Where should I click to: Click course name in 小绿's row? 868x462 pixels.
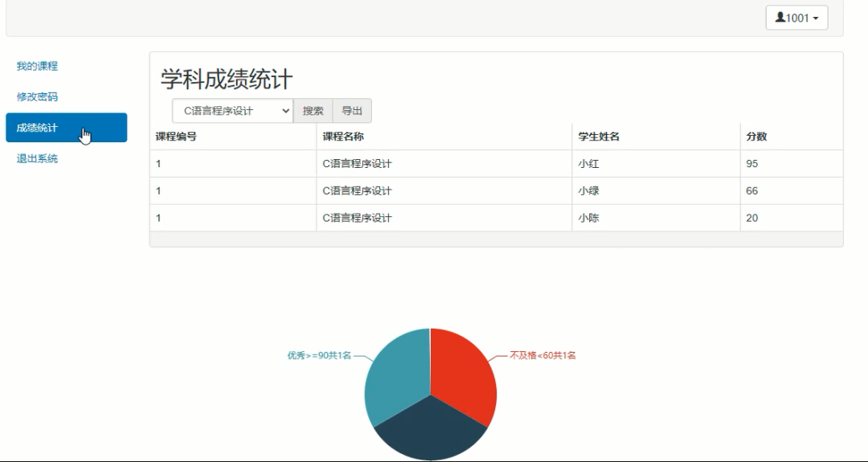357,191
